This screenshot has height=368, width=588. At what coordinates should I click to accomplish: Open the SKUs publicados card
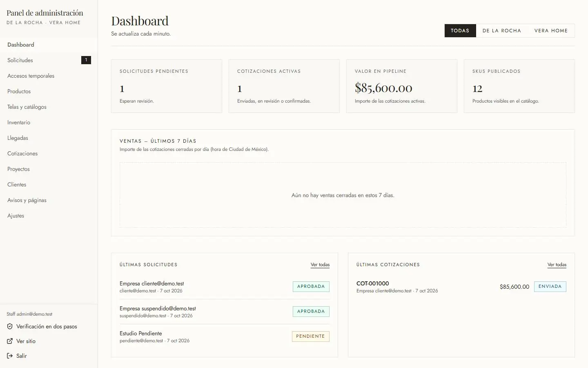point(519,86)
